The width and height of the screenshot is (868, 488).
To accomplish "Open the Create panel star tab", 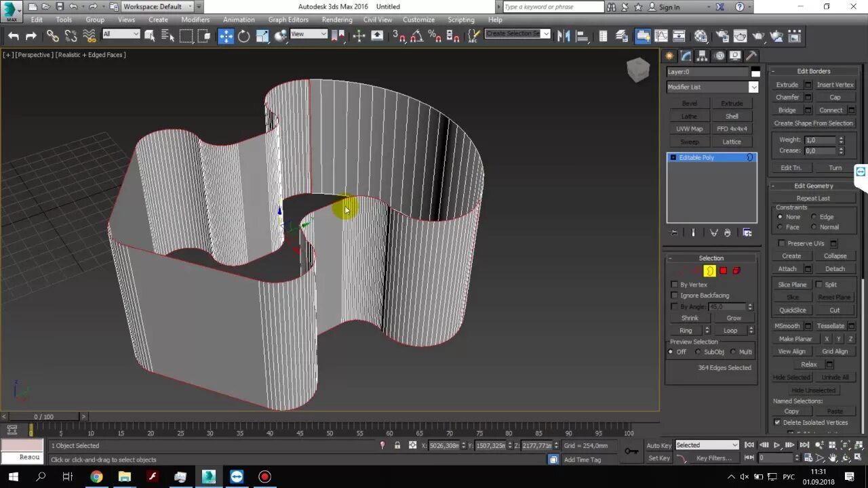I will click(x=670, y=56).
